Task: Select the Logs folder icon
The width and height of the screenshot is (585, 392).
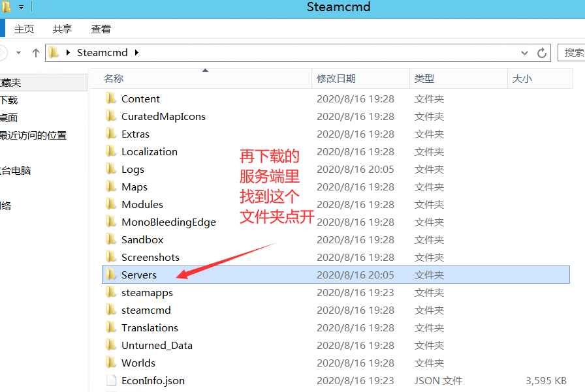Action: pos(110,169)
